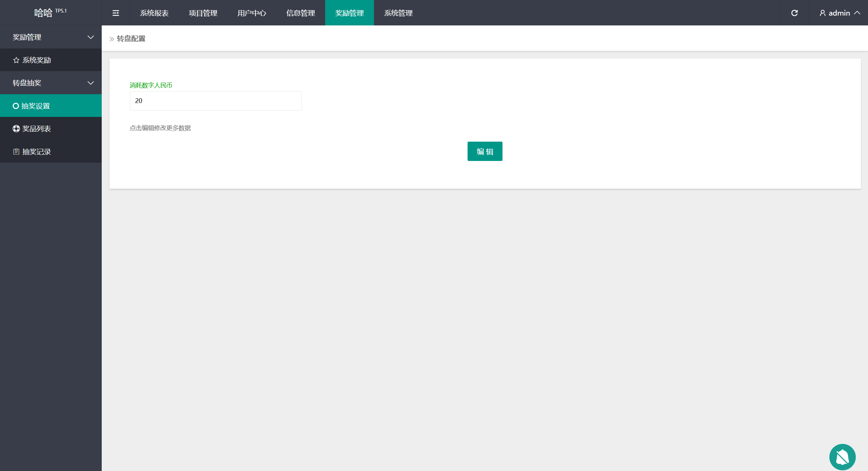Viewport: 868px width, 471px height.
Task: Switch to 用户中心 top menu
Action: [x=252, y=13]
